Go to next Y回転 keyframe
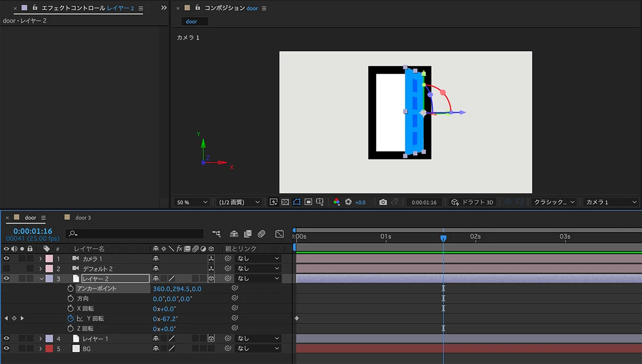Screen dimensions: 642x364 [22, 319]
